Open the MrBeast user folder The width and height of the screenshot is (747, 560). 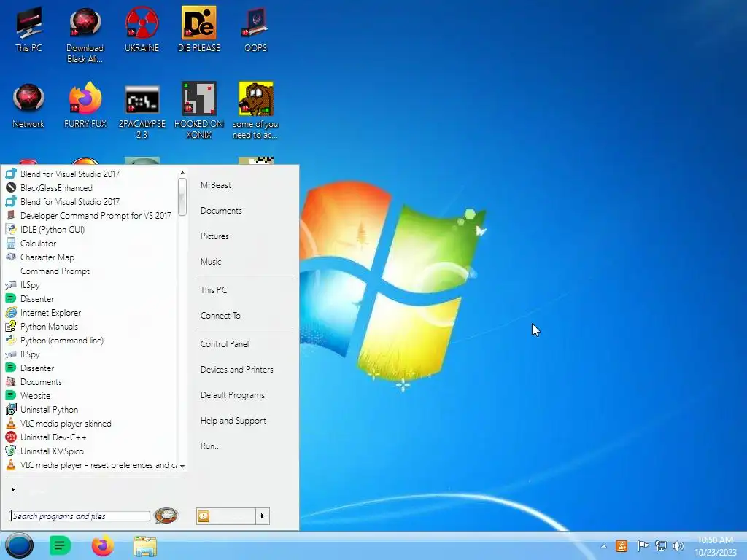coord(216,185)
